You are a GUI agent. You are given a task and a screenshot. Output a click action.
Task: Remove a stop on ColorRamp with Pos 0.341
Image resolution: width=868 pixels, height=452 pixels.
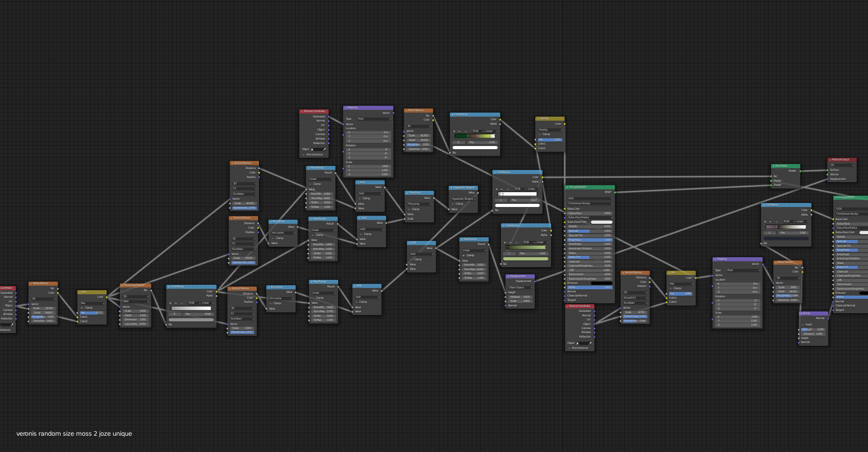click(x=771, y=221)
